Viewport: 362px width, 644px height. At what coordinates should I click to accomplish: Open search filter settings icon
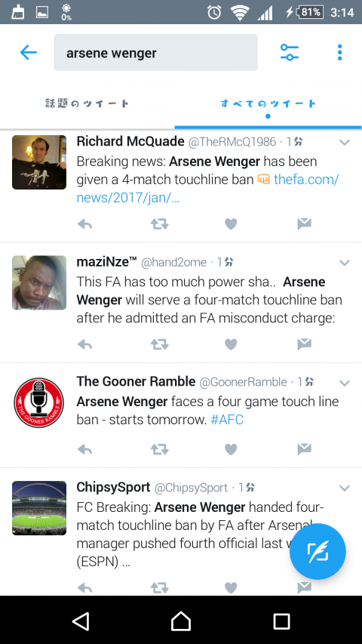coord(290,52)
